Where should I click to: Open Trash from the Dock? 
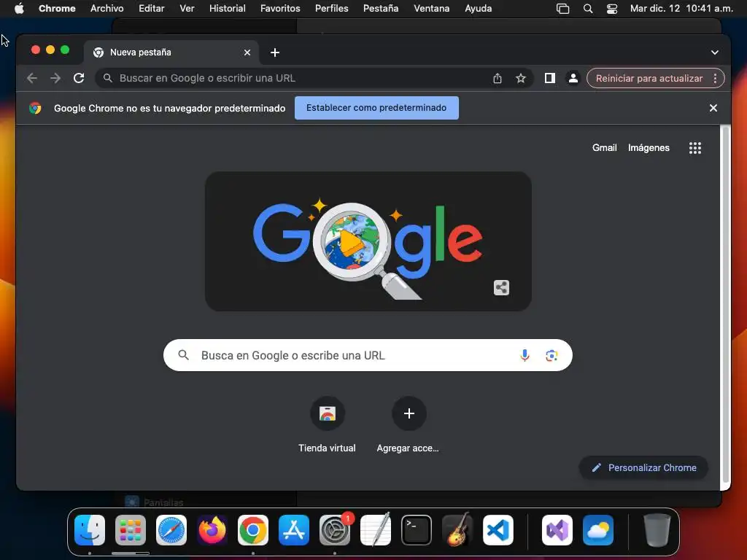[657, 530]
